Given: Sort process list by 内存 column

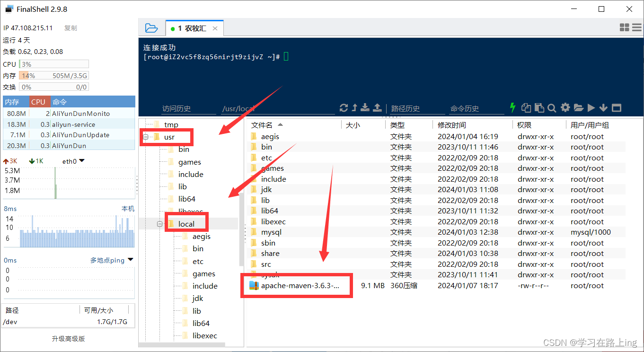Looking at the screenshot, I should point(16,102).
